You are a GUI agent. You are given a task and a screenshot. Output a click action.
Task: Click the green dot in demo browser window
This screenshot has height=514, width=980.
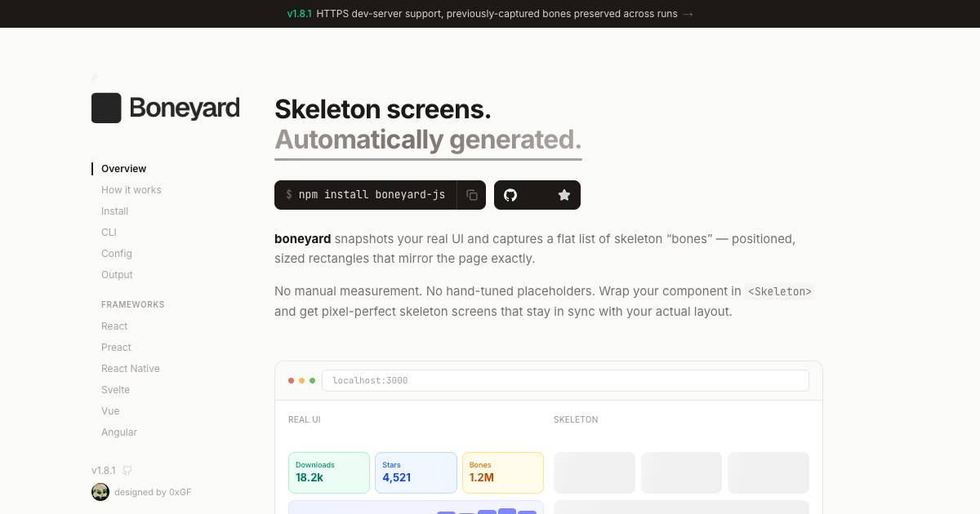click(312, 380)
